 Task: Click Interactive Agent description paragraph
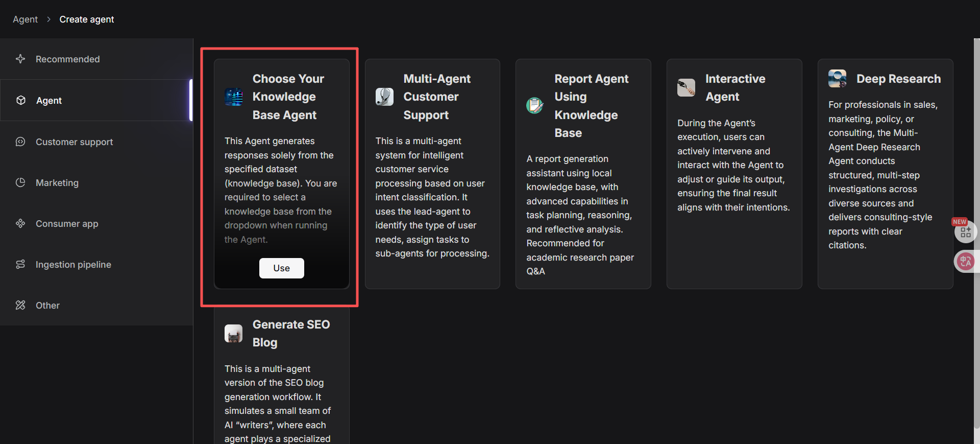733,165
